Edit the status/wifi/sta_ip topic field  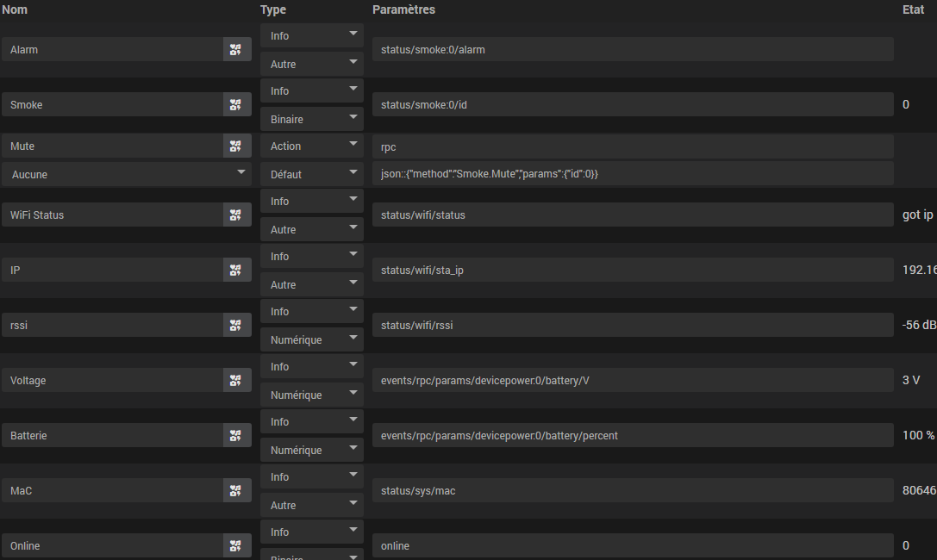coord(633,270)
